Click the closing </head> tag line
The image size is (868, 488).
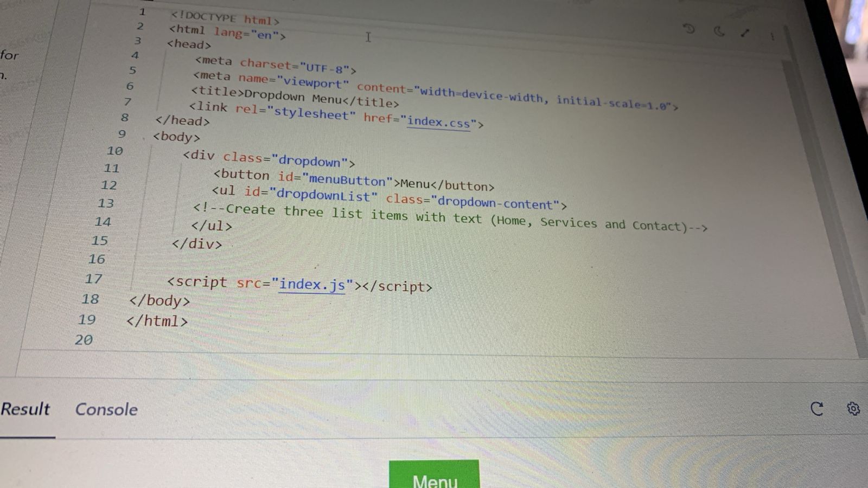coord(182,120)
